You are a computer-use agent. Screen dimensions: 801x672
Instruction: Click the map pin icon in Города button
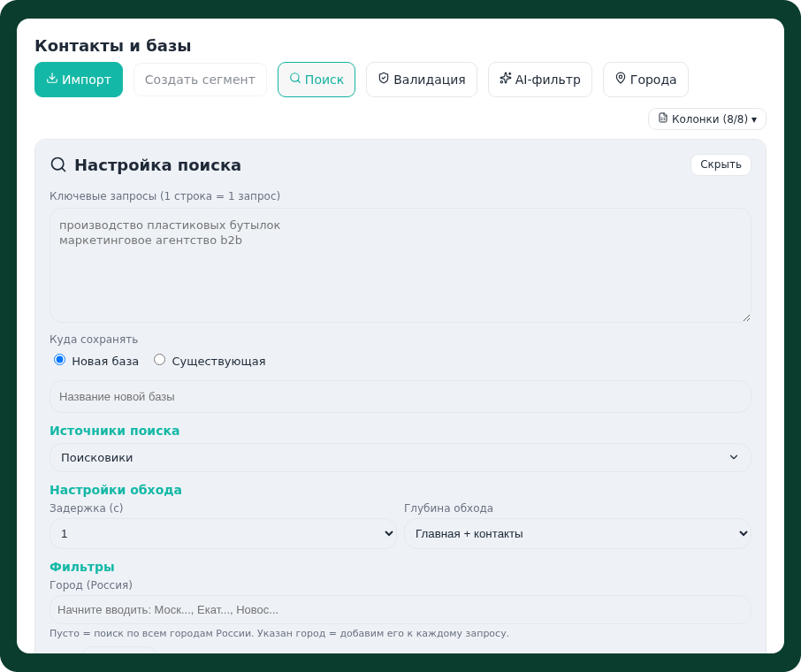[620, 78]
